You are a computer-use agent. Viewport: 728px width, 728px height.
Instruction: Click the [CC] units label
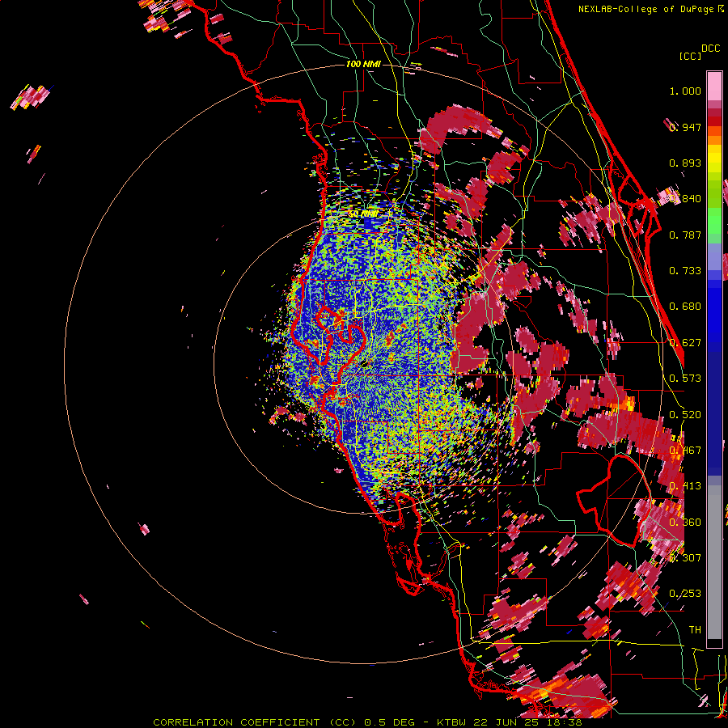tap(690, 56)
